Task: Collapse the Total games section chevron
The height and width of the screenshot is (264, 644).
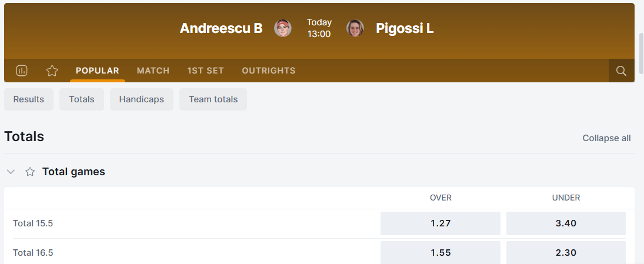Action: 11,172
